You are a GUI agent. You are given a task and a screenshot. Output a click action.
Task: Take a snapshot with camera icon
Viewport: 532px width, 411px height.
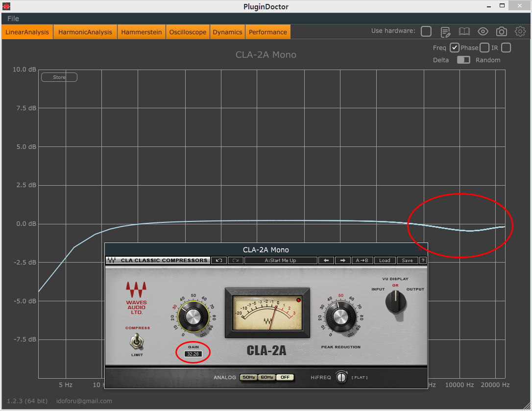pyautogui.click(x=502, y=31)
